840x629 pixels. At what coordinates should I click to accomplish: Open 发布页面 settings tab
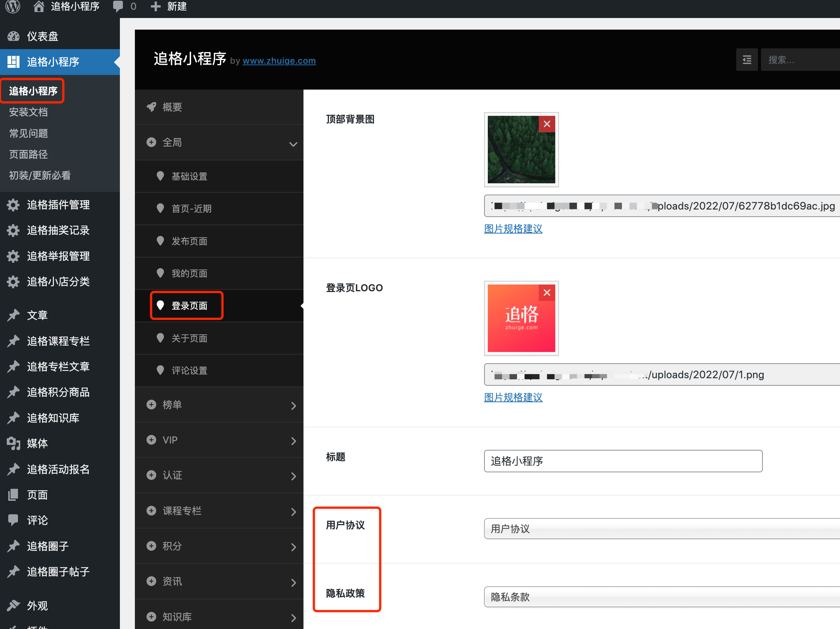point(219,241)
